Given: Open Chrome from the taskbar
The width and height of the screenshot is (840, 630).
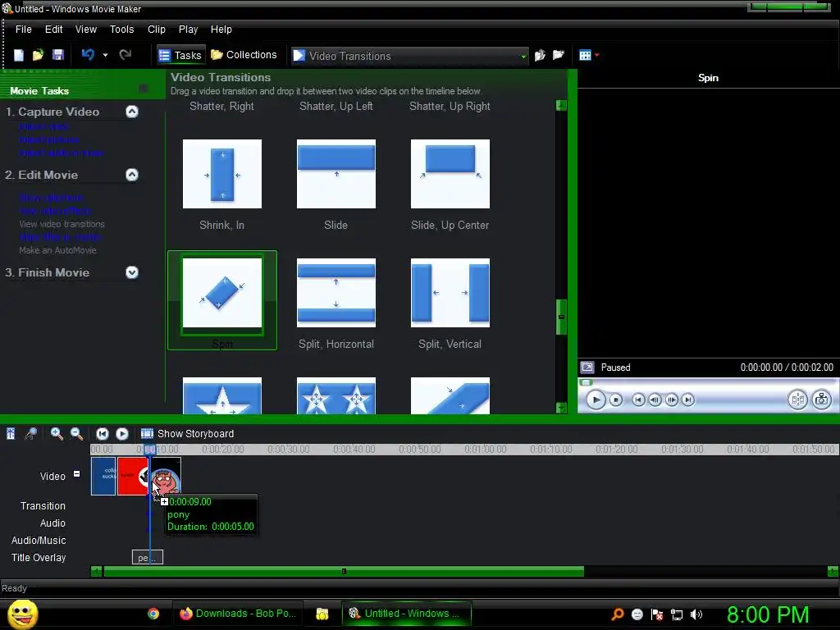Looking at the screenshot, I should [153, 614].
